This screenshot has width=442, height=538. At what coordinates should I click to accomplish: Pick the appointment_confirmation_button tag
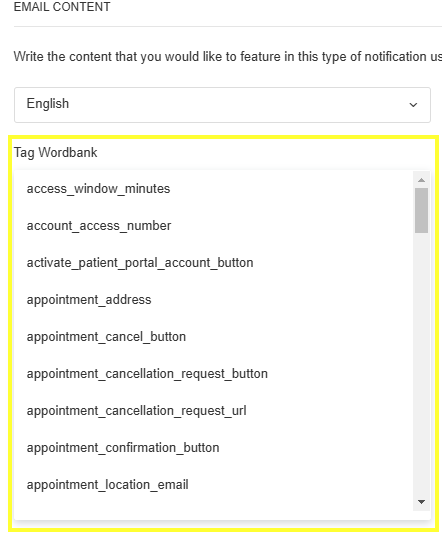pyautogui.click(x=123, y=448)
